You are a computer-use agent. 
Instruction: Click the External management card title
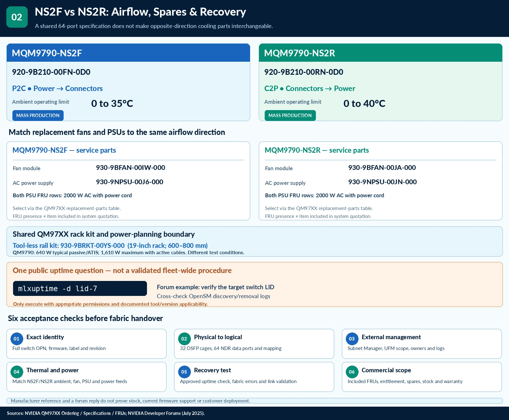click(x=391, y=337)
